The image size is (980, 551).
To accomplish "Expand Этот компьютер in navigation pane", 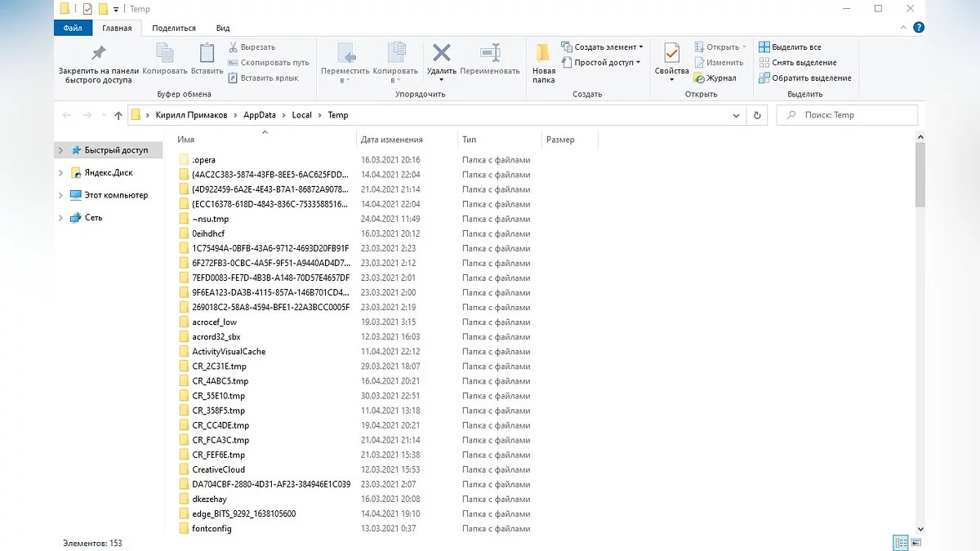I will tap(61, 195).
